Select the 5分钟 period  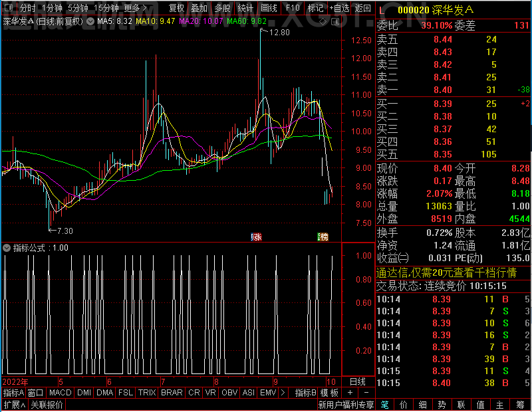tap(78, 8)
